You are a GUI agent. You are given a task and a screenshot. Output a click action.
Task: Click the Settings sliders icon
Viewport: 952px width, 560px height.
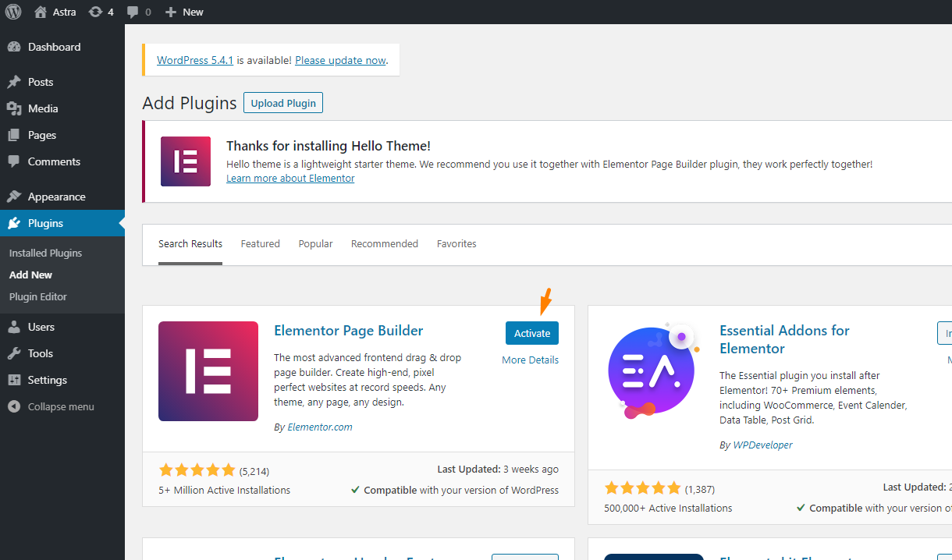(x=14, y=380)
